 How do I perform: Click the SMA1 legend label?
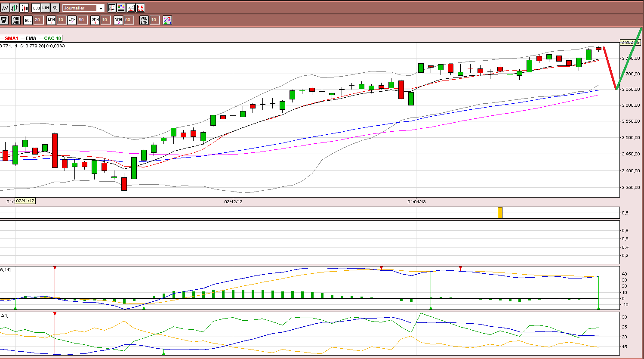(12, 38)
